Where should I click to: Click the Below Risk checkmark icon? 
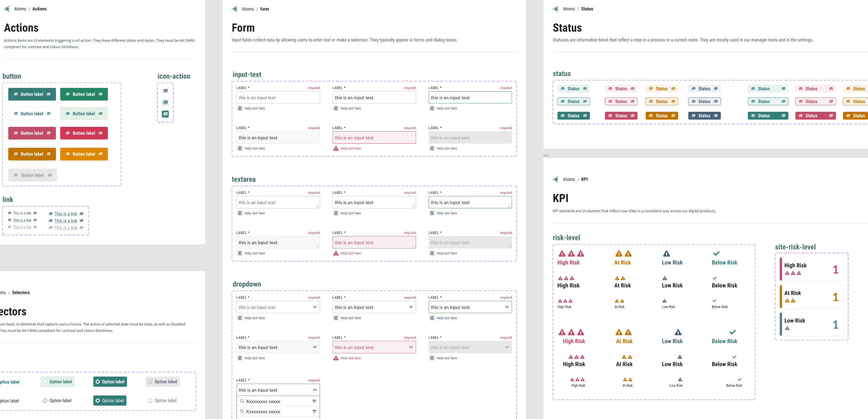tap(716, 253)
